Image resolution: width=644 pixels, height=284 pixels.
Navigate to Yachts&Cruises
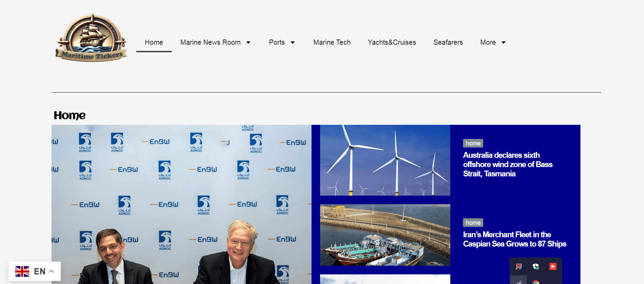(x=392, y=42)
